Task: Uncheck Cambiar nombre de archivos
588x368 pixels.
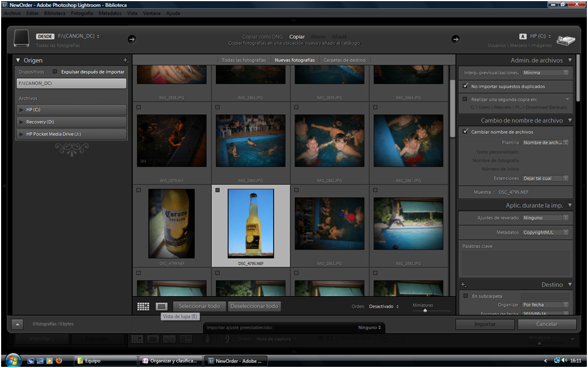Action: [465, 131]
